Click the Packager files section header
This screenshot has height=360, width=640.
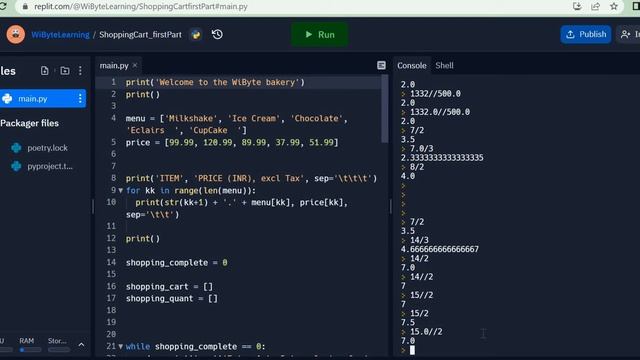pyautogui.click(x=29, y=123)
